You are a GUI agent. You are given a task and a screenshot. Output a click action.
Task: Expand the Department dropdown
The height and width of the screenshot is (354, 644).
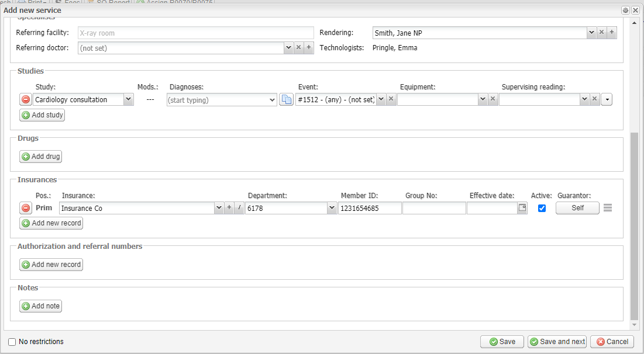tap(332, 208)
